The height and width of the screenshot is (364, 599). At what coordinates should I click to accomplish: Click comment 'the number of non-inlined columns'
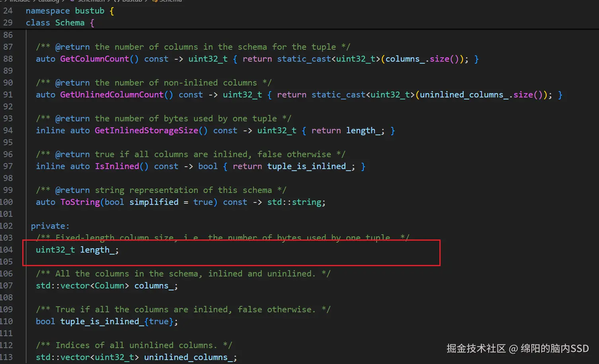click(176, 83)
